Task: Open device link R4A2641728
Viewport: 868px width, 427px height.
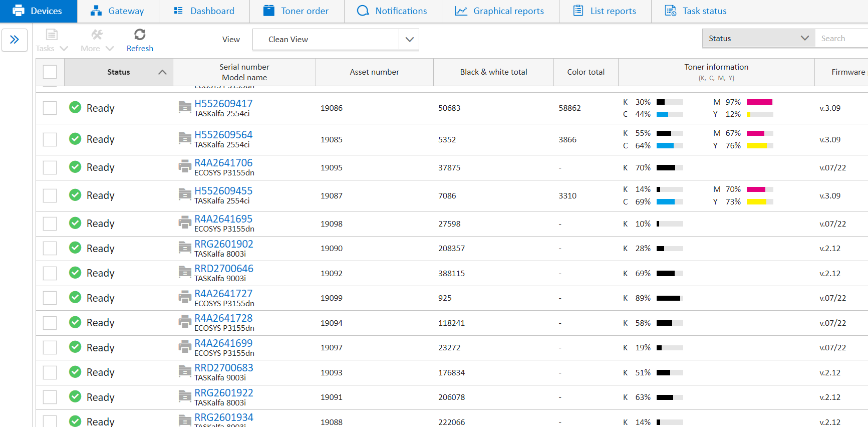Action: point(223,318)
